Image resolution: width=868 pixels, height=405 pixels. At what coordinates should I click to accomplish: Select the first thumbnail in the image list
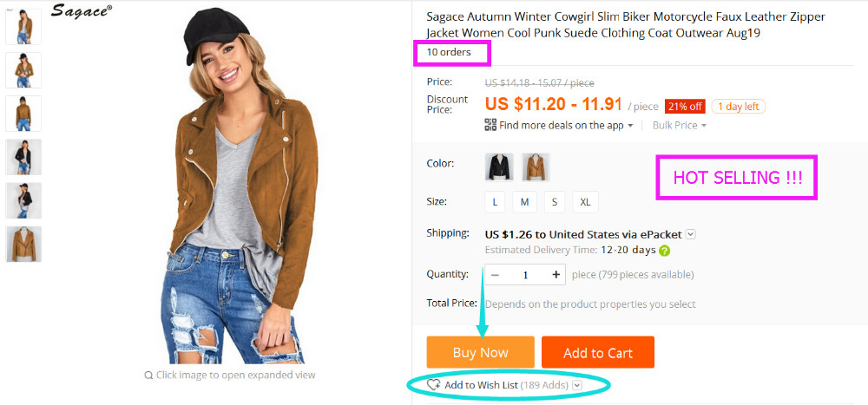[23, 27]
